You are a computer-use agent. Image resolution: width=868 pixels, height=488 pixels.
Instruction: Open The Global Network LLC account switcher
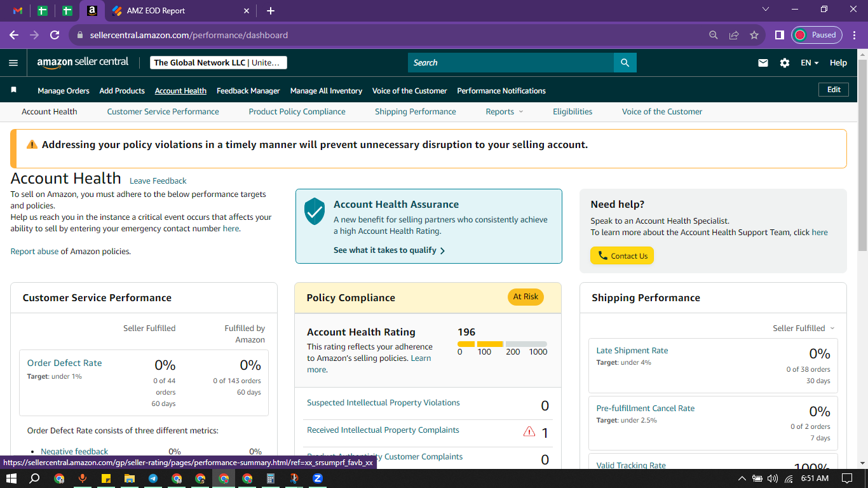click(x=219, y=62)
